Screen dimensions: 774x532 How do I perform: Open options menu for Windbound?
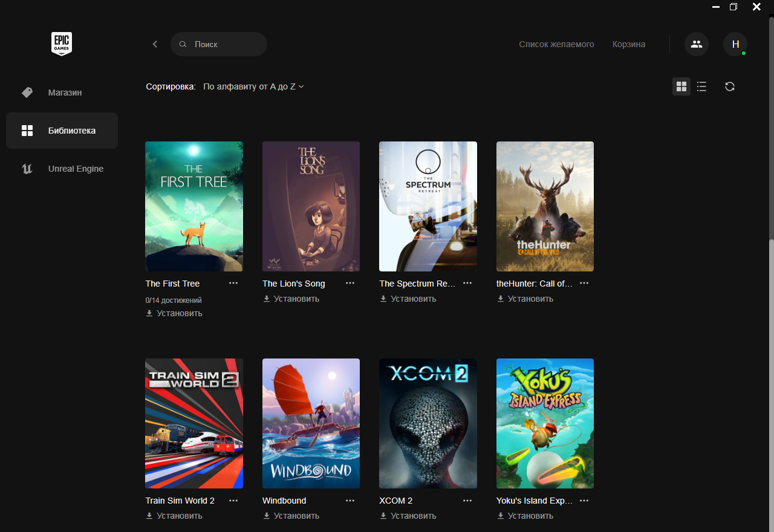[x=350, y=501]
